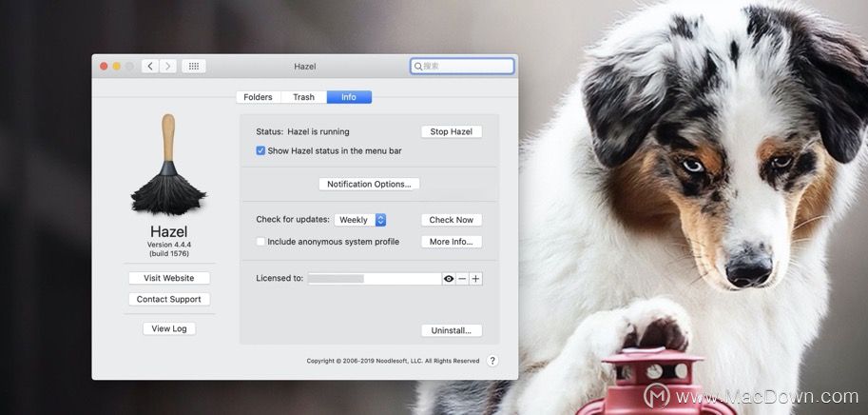Image resolution: width=868 pixels, height=415 pixels.
Task: Go forward with the right chevron button
Action: [x=168, y=66]
